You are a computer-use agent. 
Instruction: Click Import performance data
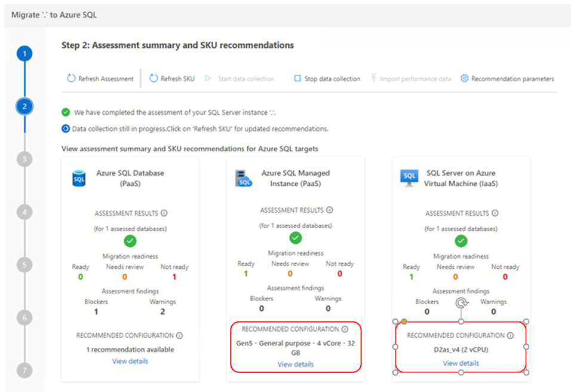click(x=410, y=79)
